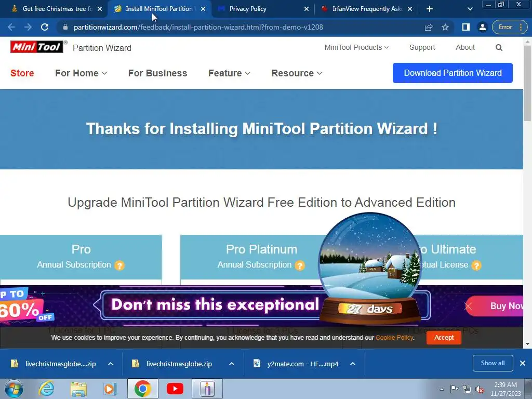532x399 pixels.
Task: Launch Internet Explorer from taskbar
Action: pos(46,389)
